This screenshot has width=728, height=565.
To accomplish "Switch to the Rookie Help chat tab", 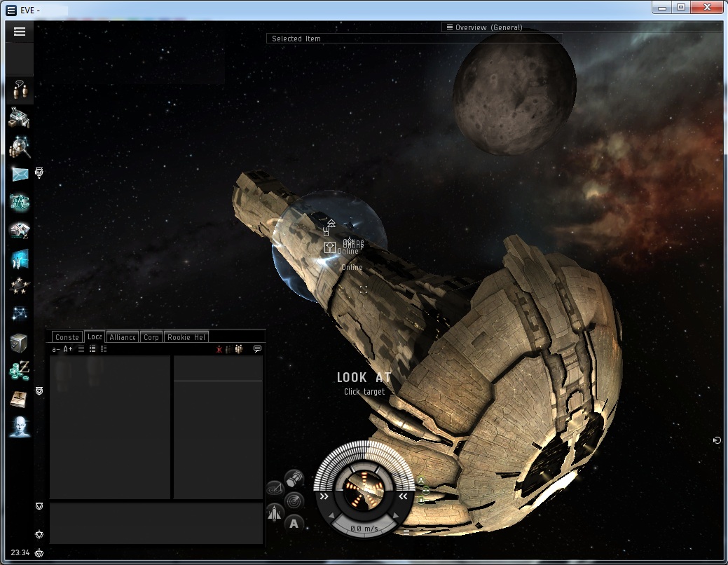I will tap(186, 337).
